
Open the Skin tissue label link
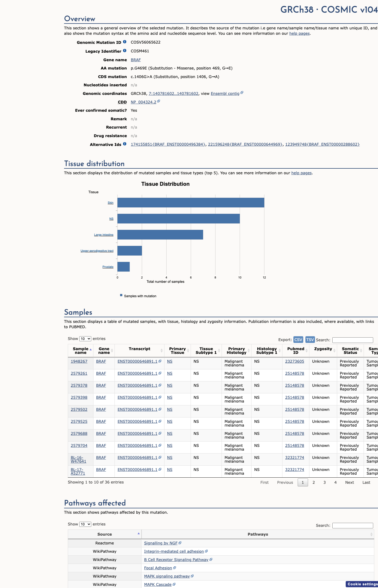tap(111, 203)
